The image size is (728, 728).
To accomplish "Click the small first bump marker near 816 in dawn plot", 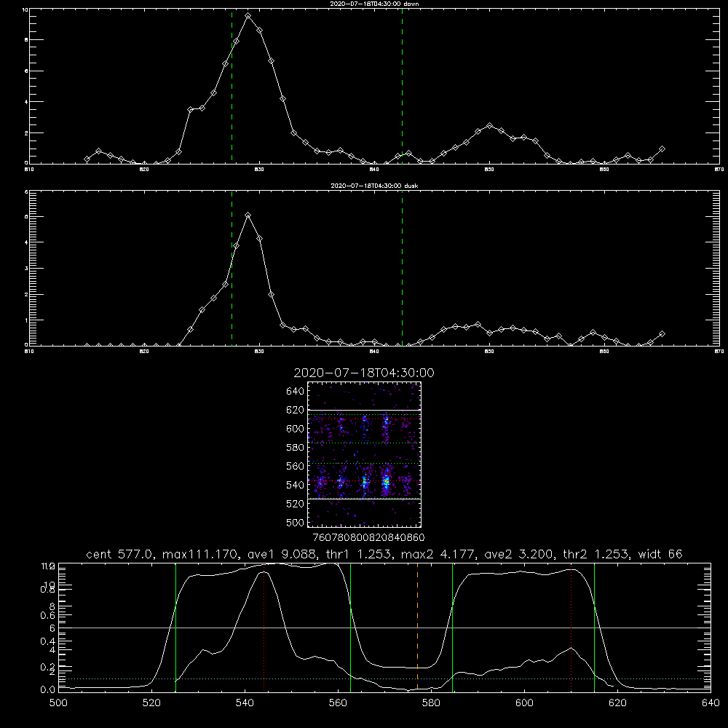I will (x=98, y=151).
